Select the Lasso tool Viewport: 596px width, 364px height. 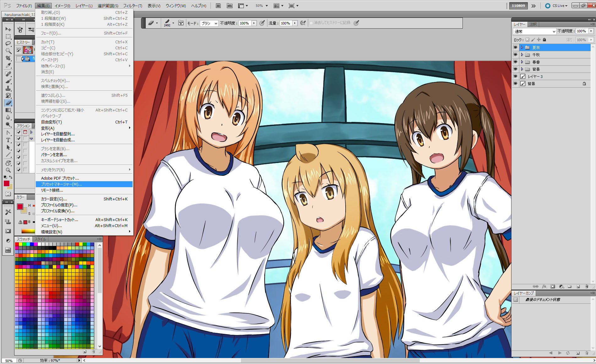pos(8,44)
